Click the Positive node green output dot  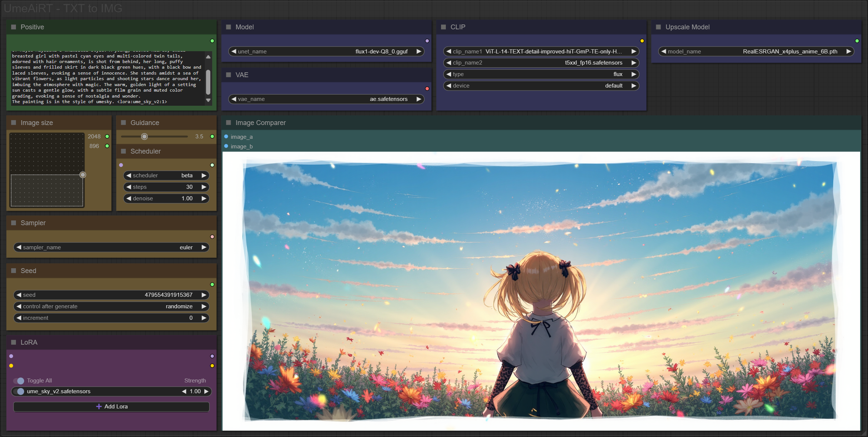point(212,41)
